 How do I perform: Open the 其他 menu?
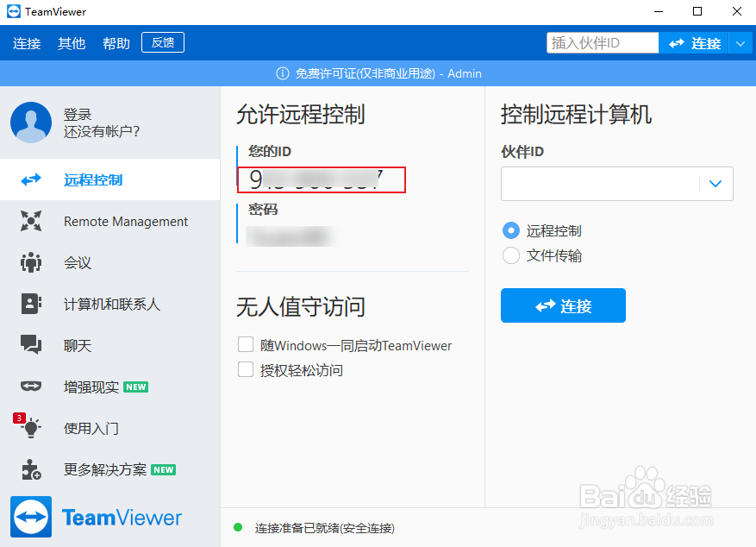(x=72, y=43)
